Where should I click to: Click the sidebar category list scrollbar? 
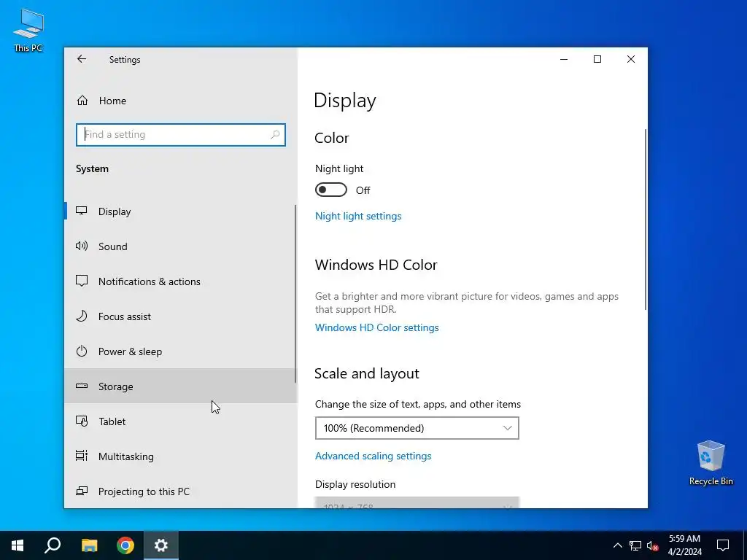pos(295,294)
